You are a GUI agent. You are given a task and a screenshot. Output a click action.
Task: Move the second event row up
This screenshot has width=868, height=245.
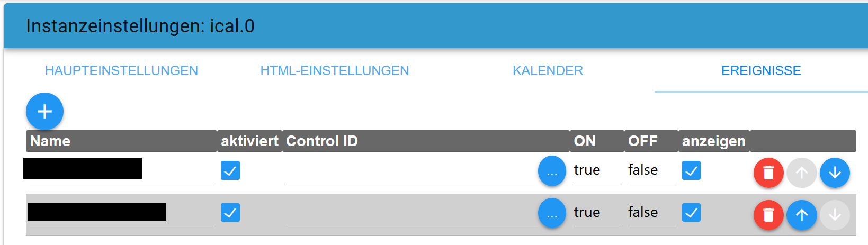tap(802, 215)
